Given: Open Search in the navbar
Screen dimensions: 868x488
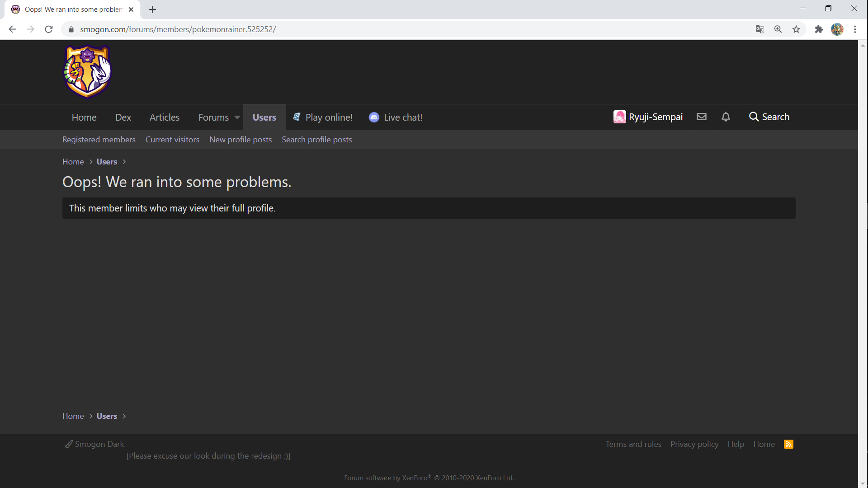Looking at the screenshot, I should tap(769, 117).
